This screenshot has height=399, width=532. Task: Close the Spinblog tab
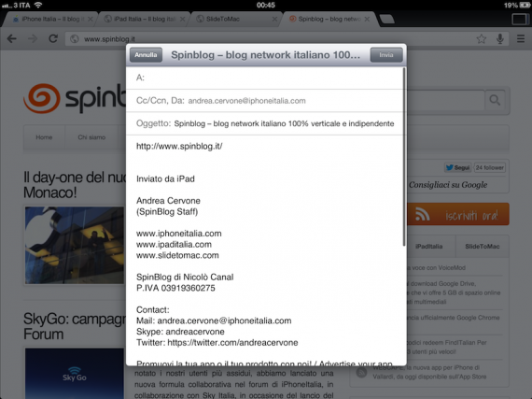pos(367,20)
